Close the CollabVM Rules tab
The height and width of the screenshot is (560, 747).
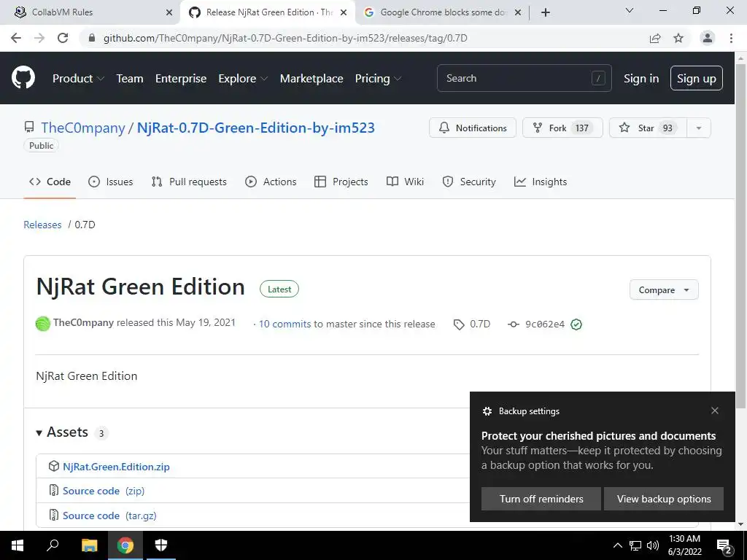tap(169, 12)
